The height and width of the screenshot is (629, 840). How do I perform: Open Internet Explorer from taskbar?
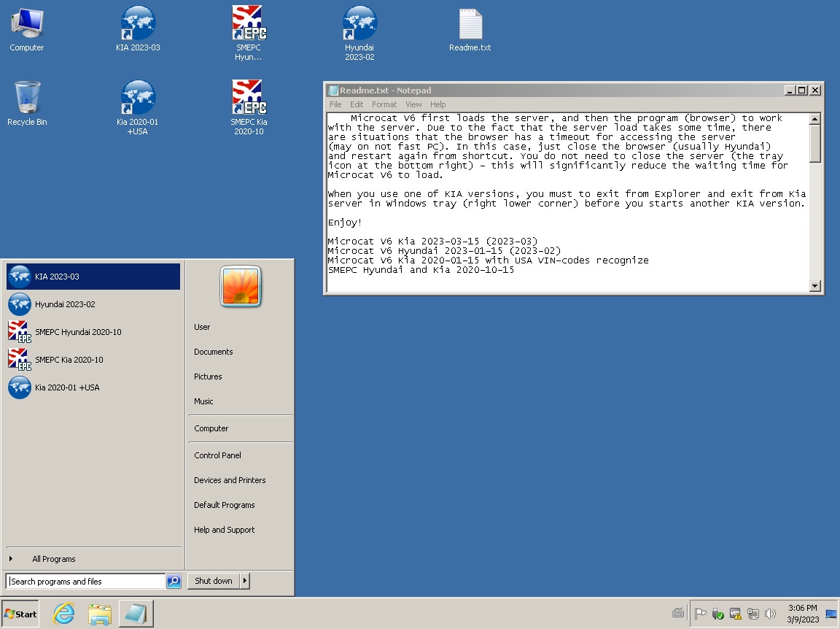coord(63,614)
